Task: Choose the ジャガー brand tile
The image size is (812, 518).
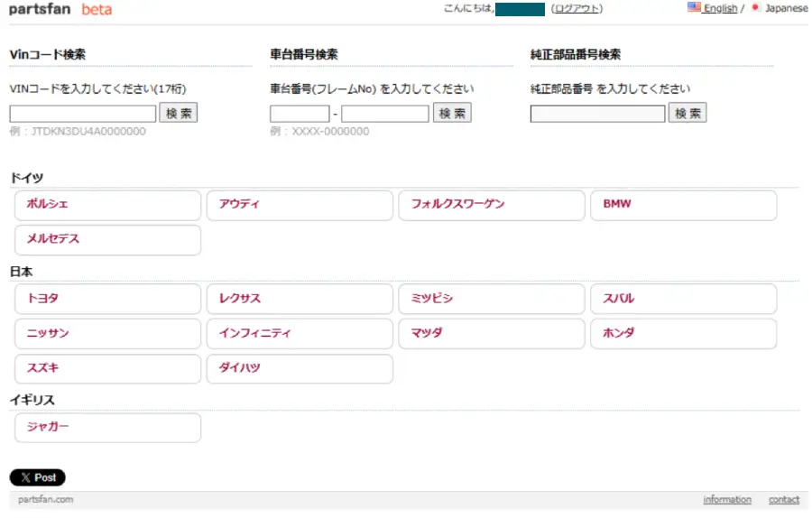Action: click(107, 428)
